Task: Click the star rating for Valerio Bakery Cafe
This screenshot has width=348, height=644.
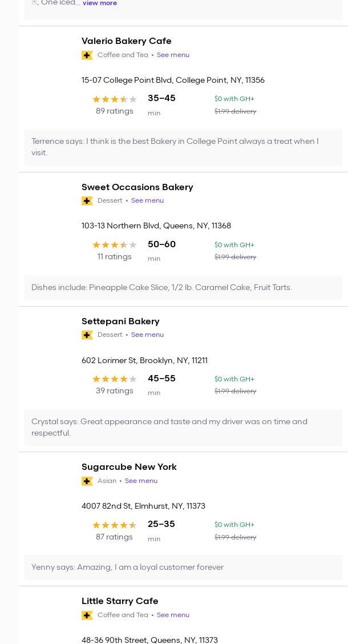Action: click(x=115, y=99)
